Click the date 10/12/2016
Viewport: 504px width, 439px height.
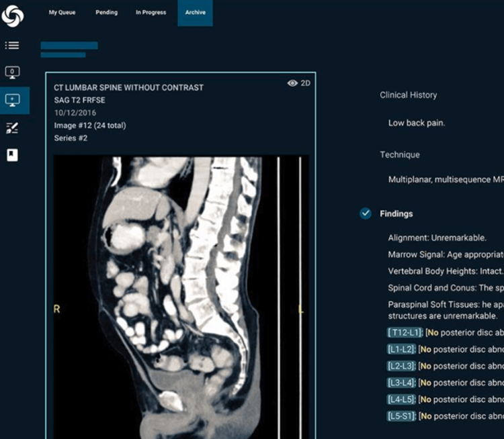click(x=75, y=113)
